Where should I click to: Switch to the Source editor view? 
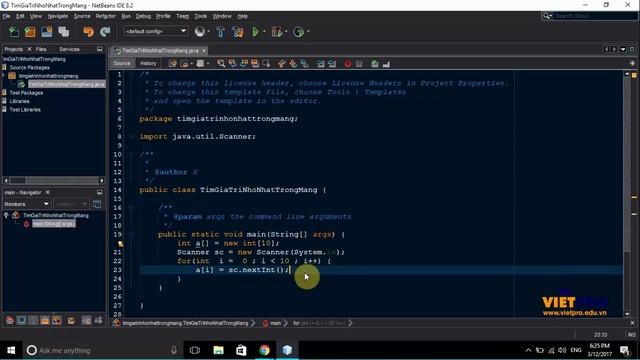122,63
